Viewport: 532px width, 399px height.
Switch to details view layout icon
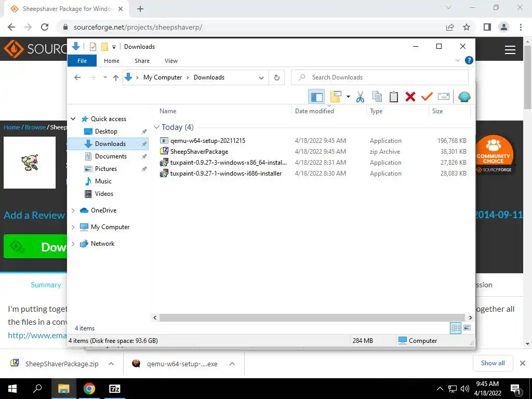pyautogui.click(x=456, y=328)
